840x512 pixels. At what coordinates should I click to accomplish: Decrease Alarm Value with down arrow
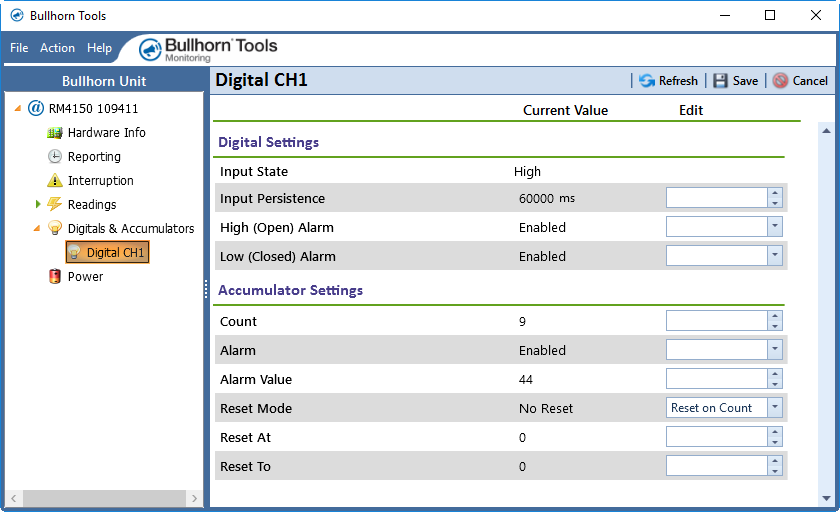tap(775, 383)
